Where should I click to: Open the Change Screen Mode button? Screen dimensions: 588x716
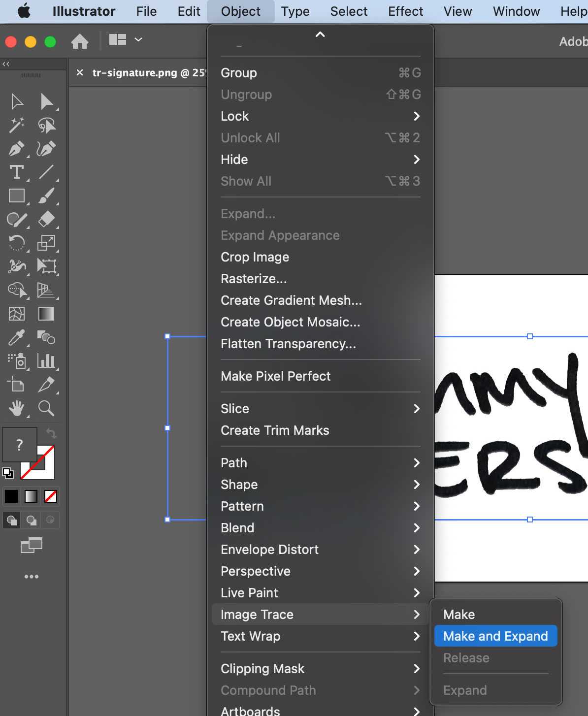32,545
